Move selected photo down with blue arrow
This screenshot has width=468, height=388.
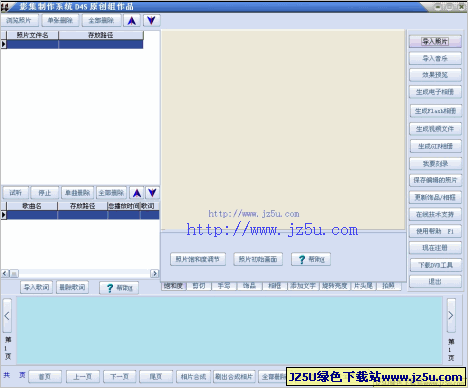point(151,20)
